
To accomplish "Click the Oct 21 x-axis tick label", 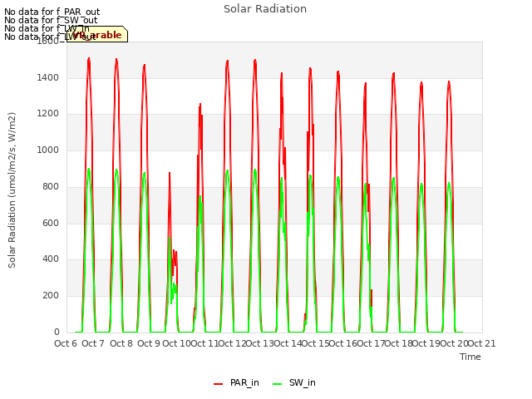I will click(482, 343).
